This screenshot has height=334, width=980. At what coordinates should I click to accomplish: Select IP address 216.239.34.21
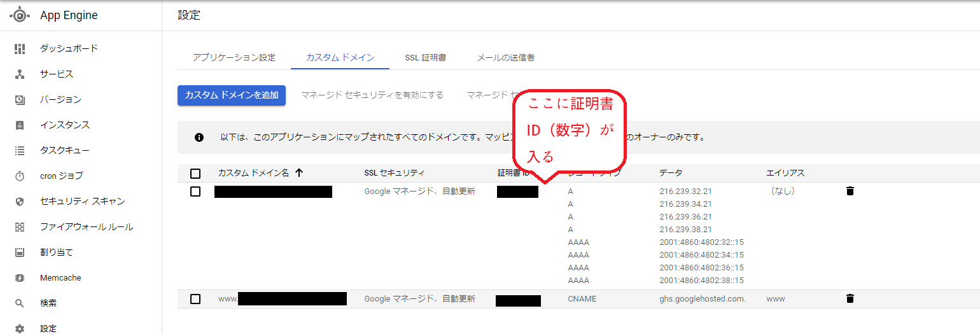(x=685, y=204)
